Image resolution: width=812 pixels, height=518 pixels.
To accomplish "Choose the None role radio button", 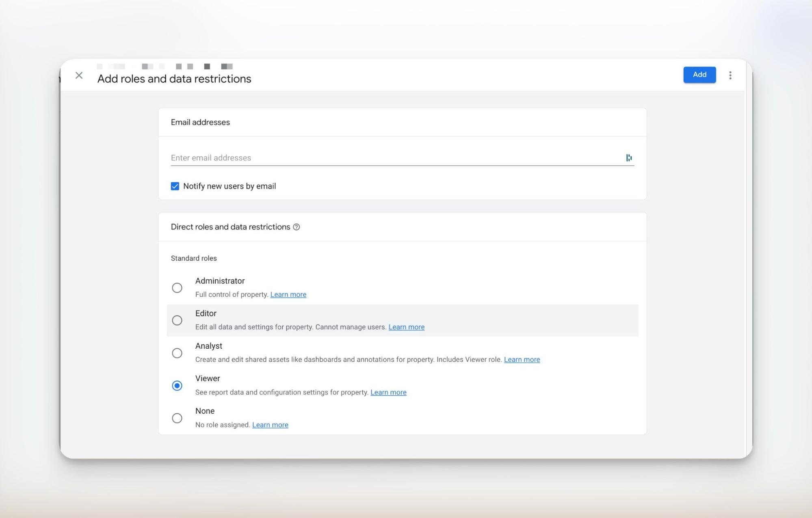I will [x=177, y=418].
